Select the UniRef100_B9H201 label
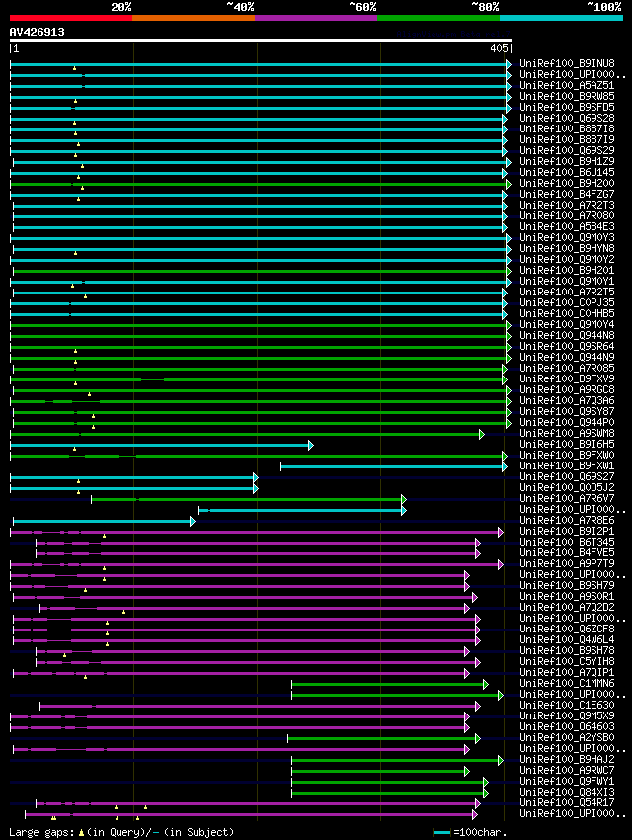Screen dimensions: 632x840 click(x=567, y=270)
